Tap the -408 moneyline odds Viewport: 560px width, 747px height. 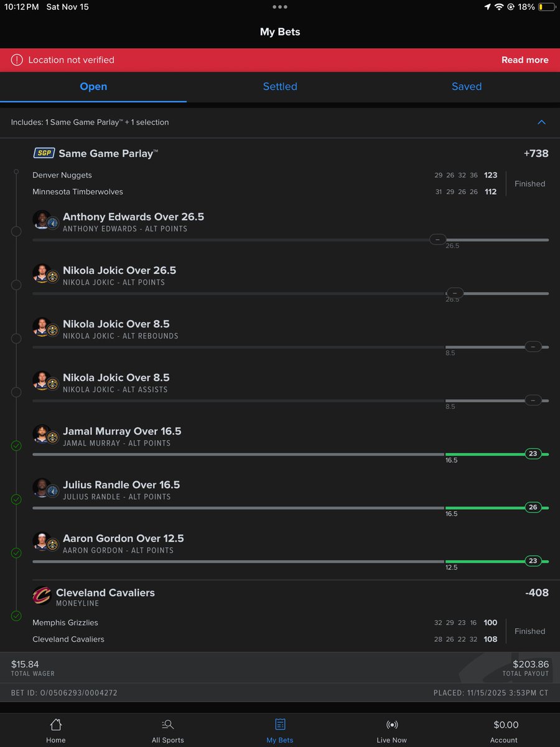click(537, 593)
